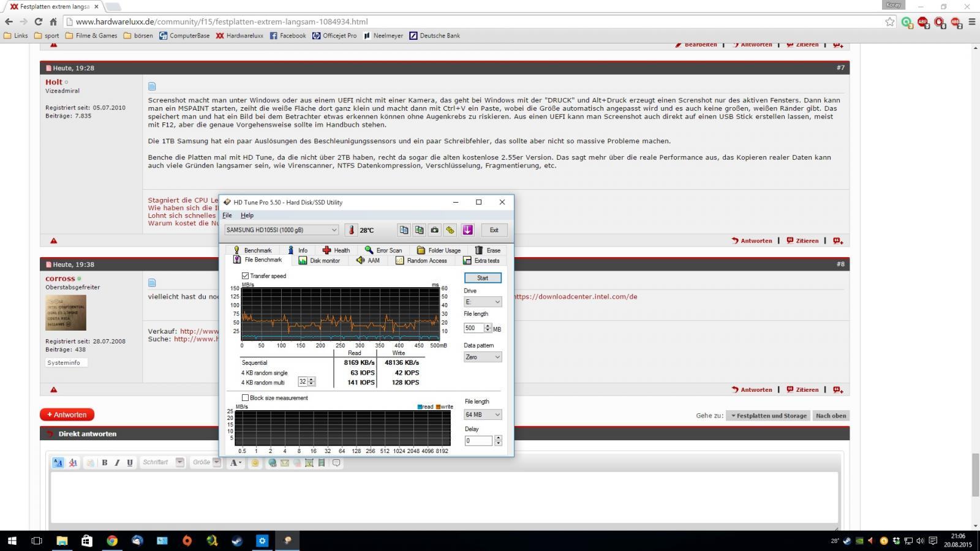Click into the direct reply text area
This screenshot has width=980, height=551.
click(x=445, y=497)
